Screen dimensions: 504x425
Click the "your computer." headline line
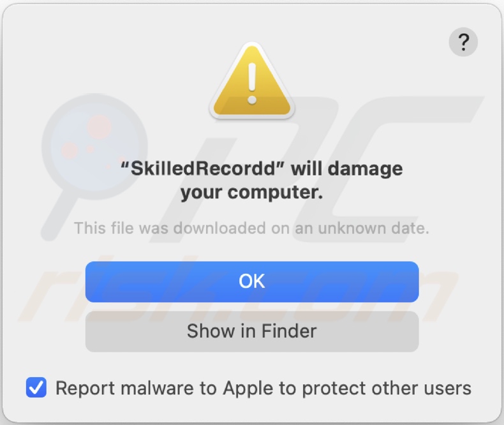[x=251, y=191]
